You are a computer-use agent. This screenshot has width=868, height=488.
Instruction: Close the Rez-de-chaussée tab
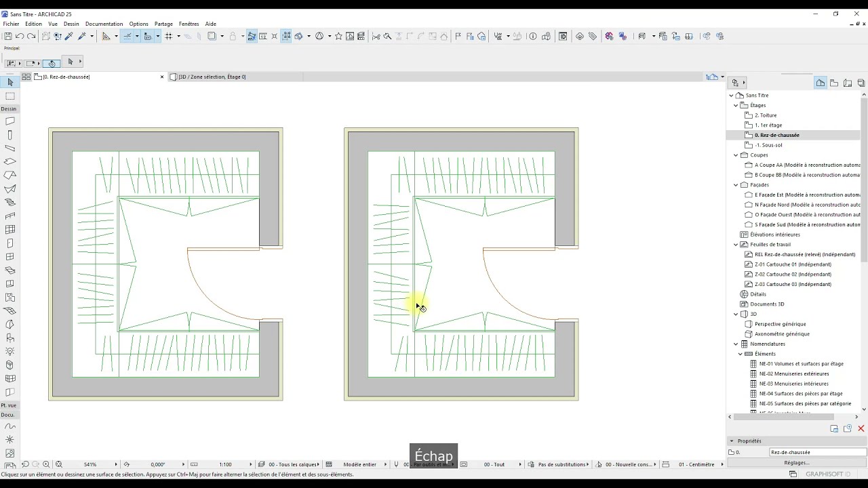(x=162, y=77)
